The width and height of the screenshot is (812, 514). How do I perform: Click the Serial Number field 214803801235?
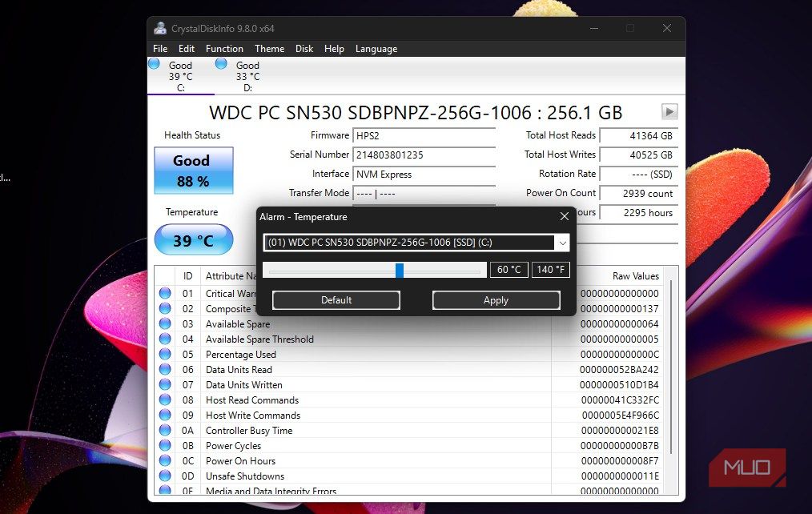(424, 155)
